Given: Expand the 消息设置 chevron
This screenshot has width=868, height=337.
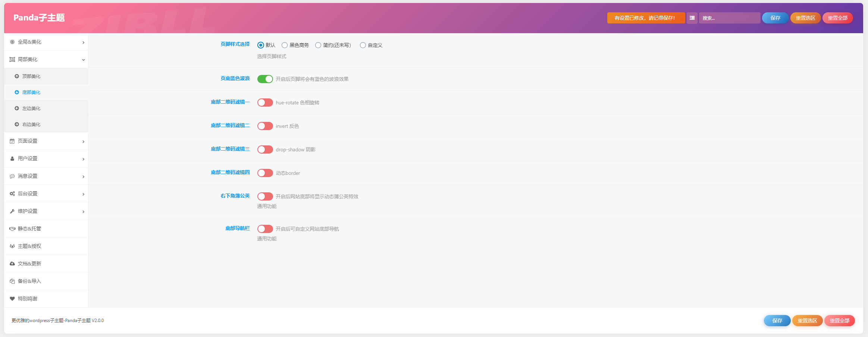Looking at the screenshot, I should 83,177.
